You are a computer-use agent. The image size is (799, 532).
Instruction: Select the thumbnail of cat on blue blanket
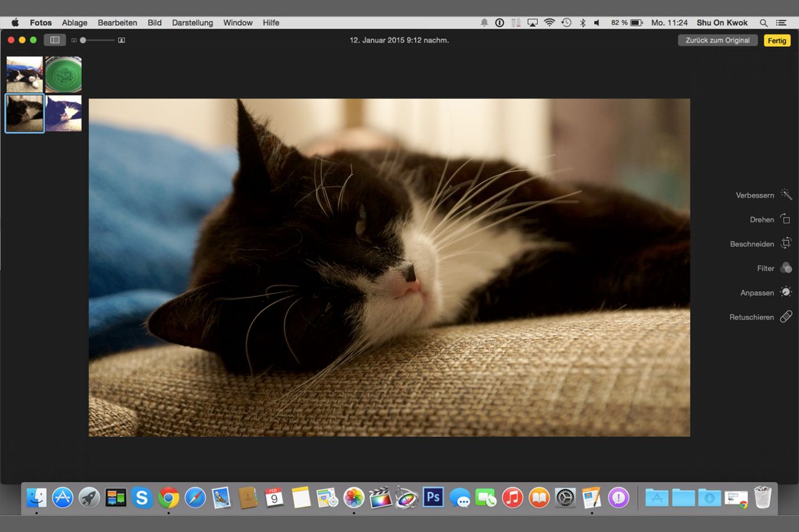tap(25, 75)
